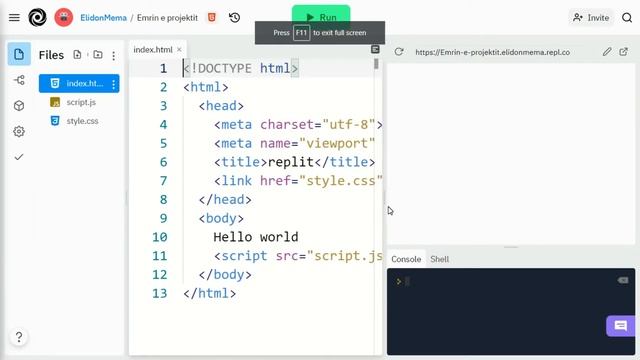Refresh the web preview

coord(399,52)
